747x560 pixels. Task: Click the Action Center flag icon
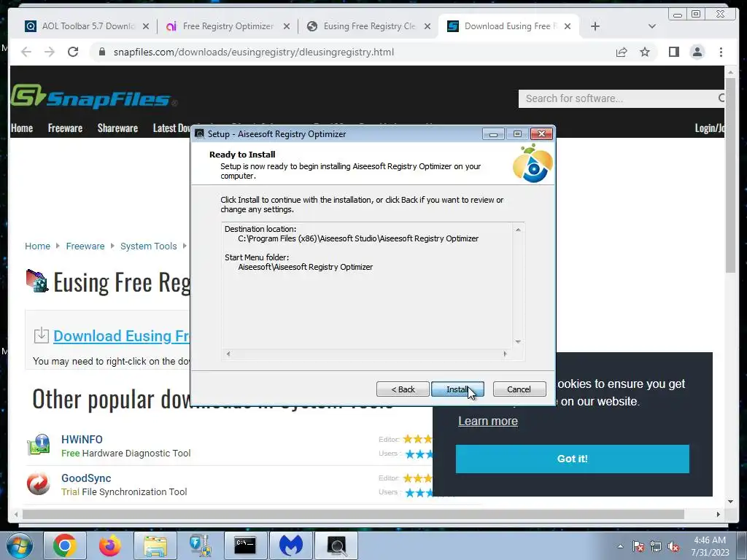coord(638,546)
